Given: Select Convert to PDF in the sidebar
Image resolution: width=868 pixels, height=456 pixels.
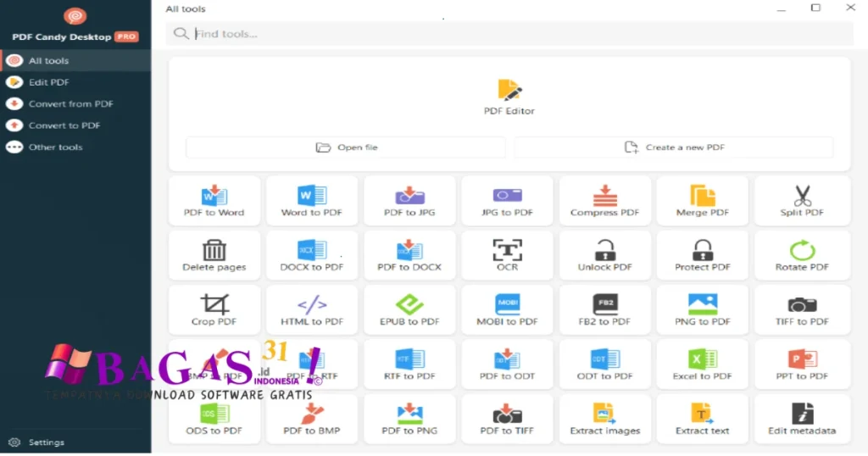Looking at the screenshot, I should point(75,125).
